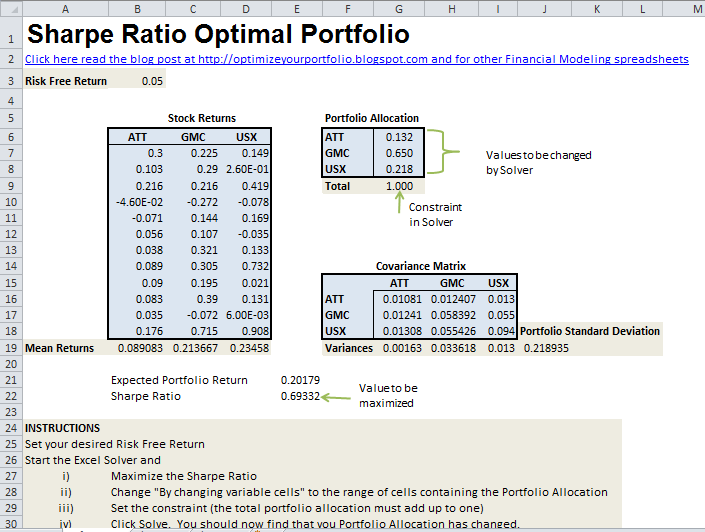The image size is (705, 532).
Task: Select covariance cell 0.055426
Action: [453, 331]
